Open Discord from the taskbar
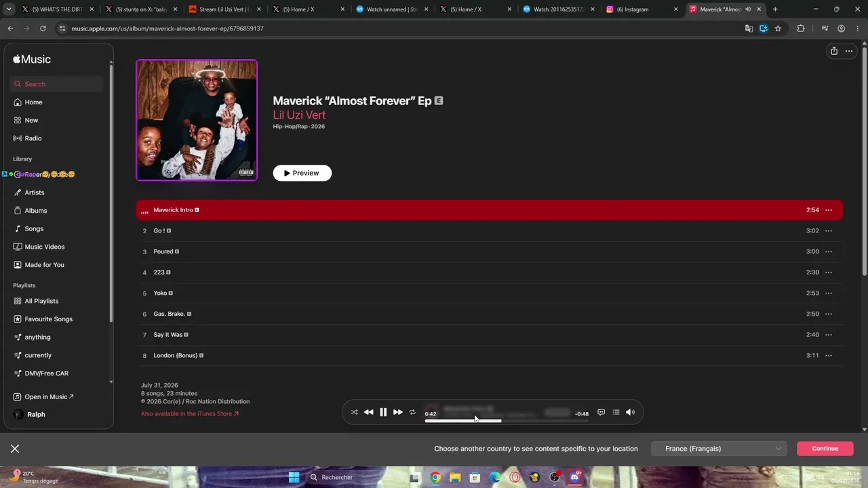This screenshot has width=868, height=488. point(575,477)
